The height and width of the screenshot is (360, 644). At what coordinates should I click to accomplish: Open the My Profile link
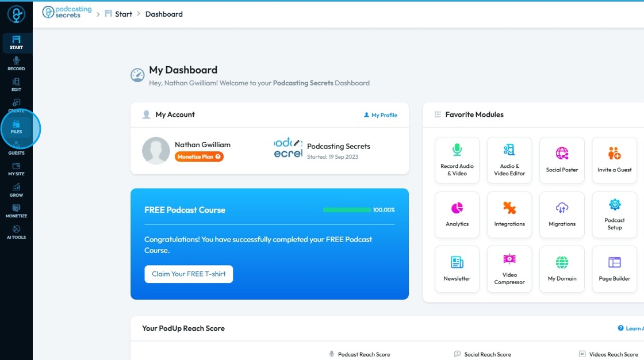380,115
